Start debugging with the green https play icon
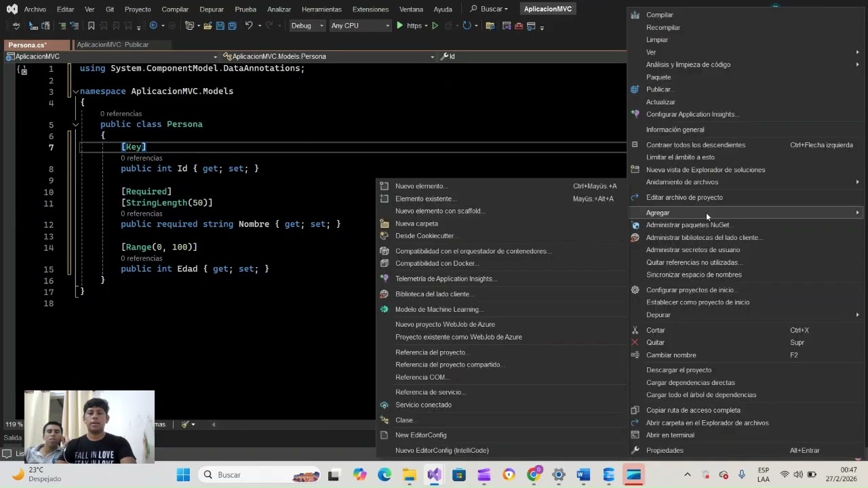868x488 pixels. pyautogui.click(x=400, y=26)
